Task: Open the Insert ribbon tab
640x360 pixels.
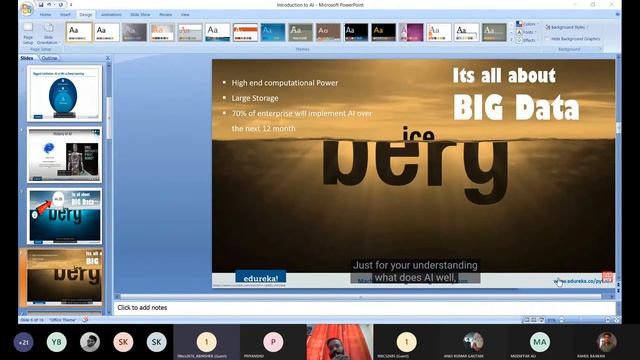Action: click(65, 15)
